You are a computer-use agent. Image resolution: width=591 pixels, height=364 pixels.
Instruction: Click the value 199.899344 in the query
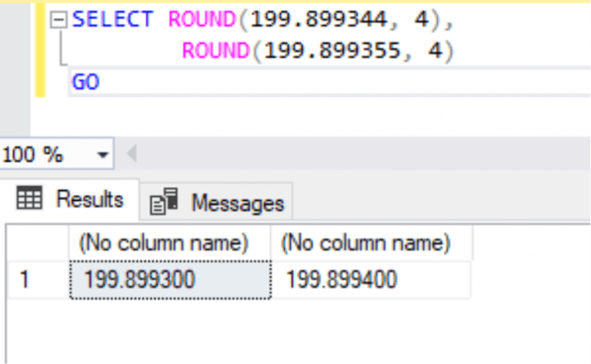point(319,19)
